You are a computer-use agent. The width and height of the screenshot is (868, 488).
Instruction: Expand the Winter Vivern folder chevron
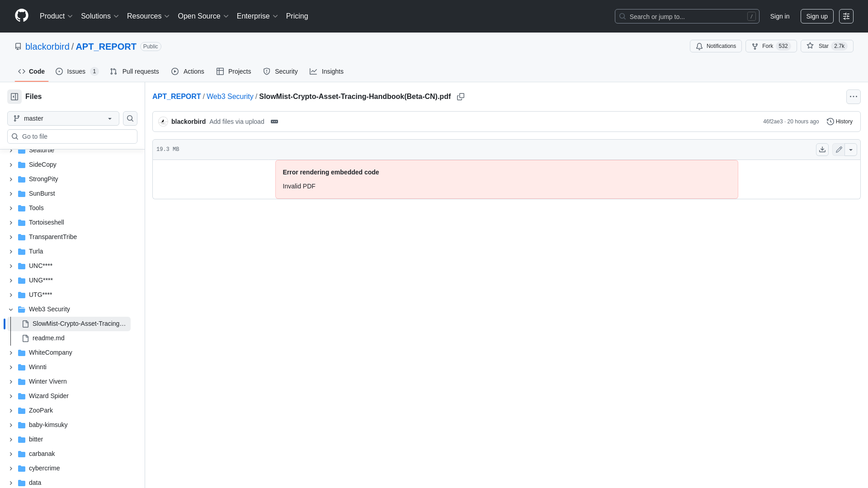(11, 382)
